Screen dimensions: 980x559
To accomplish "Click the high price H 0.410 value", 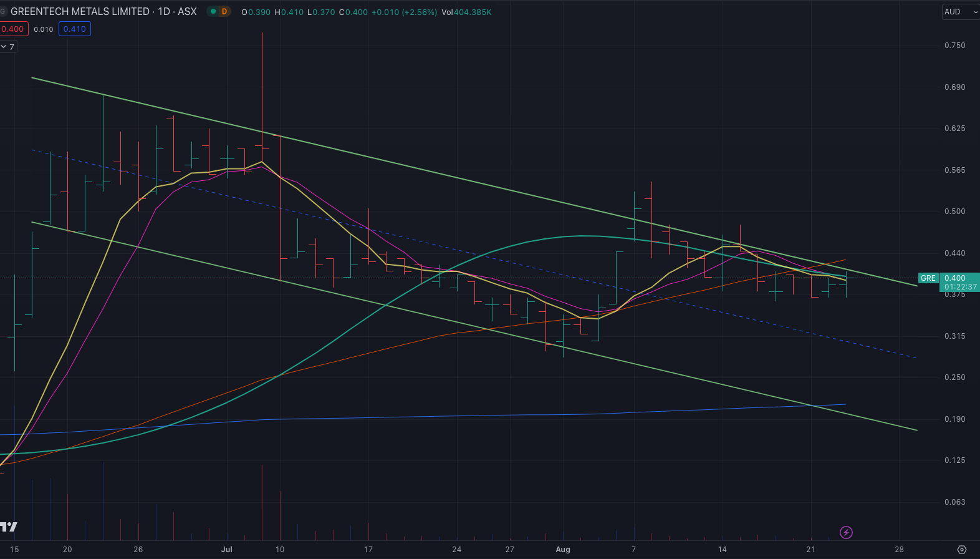I will tap(289, 12).
